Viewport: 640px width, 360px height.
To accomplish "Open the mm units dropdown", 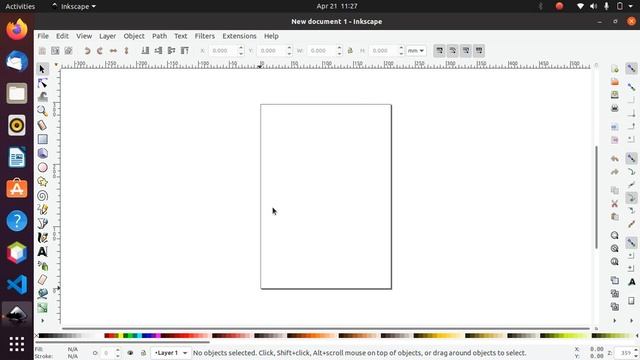I will [416, 51].
